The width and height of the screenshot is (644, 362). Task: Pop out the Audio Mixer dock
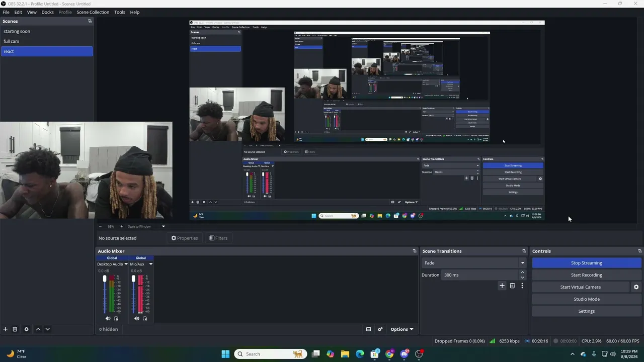click(x=415, y=251)
